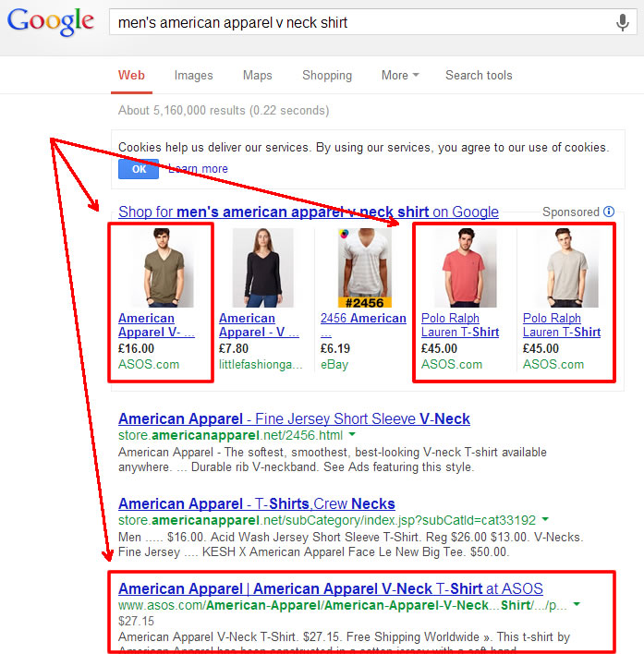Click the Google logo

[x=51, y=21]
